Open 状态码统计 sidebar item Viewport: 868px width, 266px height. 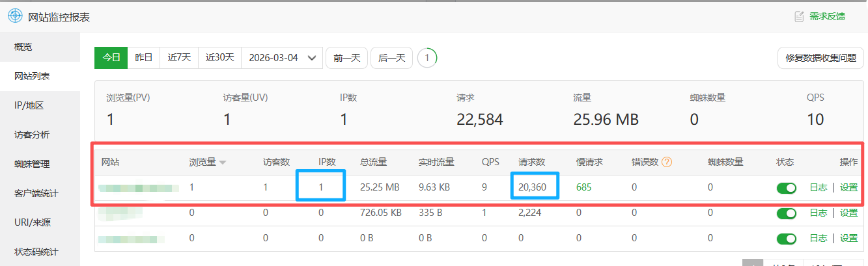[x=40, y=252]
